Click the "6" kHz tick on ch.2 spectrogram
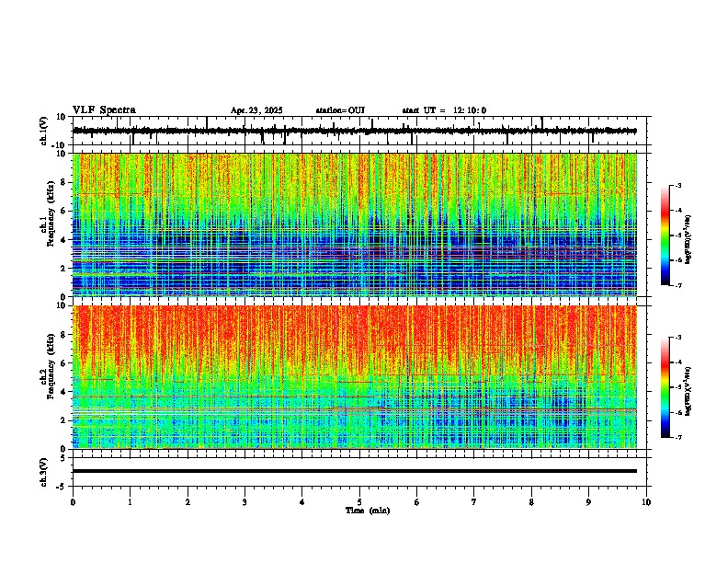Viewport: 728px width, 563px height. click(65, 363)
